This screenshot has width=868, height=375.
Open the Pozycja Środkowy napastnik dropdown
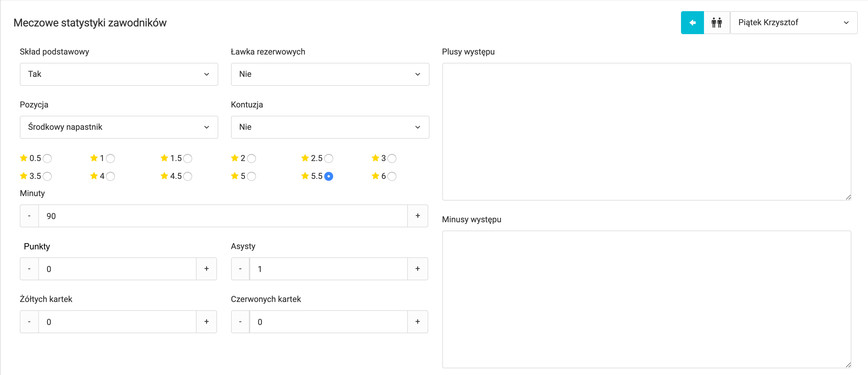tap(119, 127)
